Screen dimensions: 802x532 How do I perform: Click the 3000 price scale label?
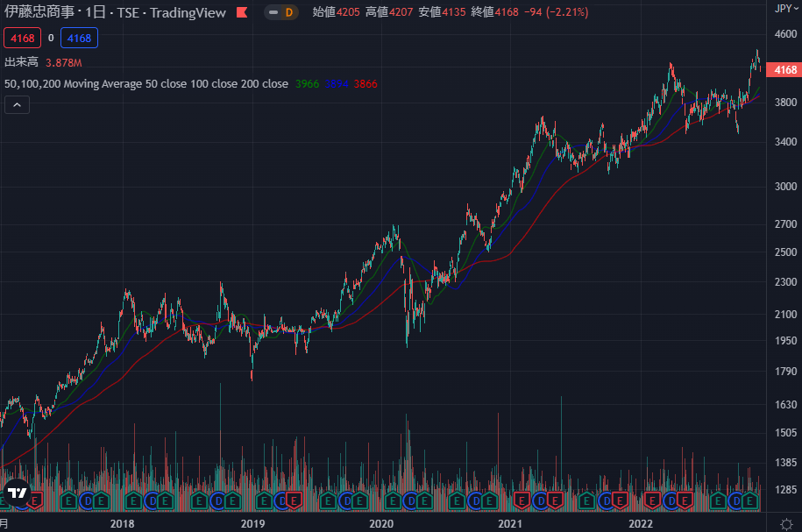(785, 186)
